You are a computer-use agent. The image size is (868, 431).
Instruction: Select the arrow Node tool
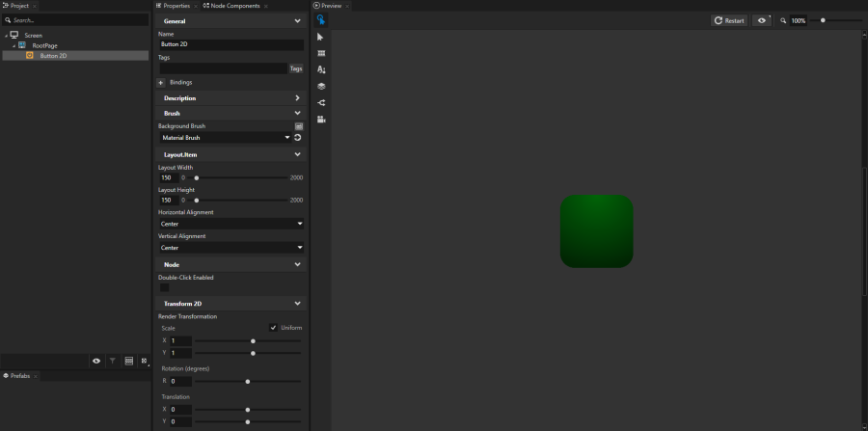pyautogui.click(x=321, y=37)
